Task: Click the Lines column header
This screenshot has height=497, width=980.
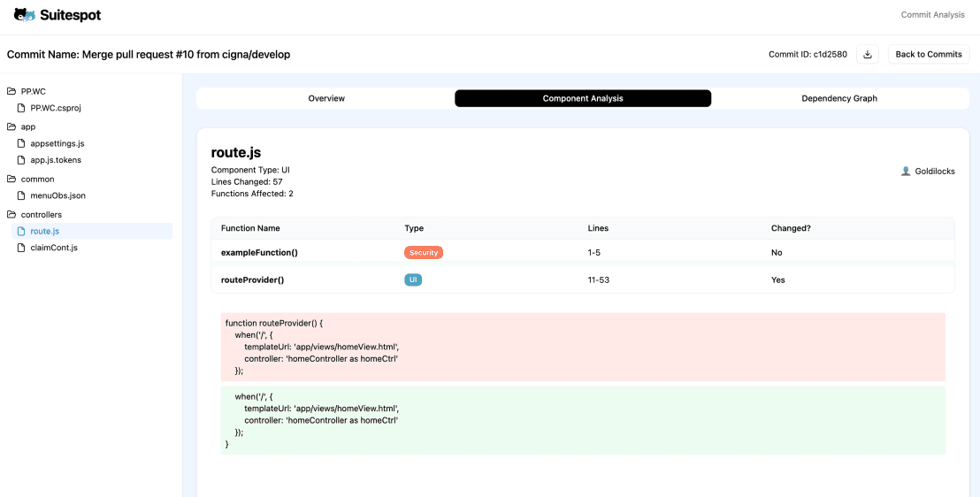Action: pos(598,228)
